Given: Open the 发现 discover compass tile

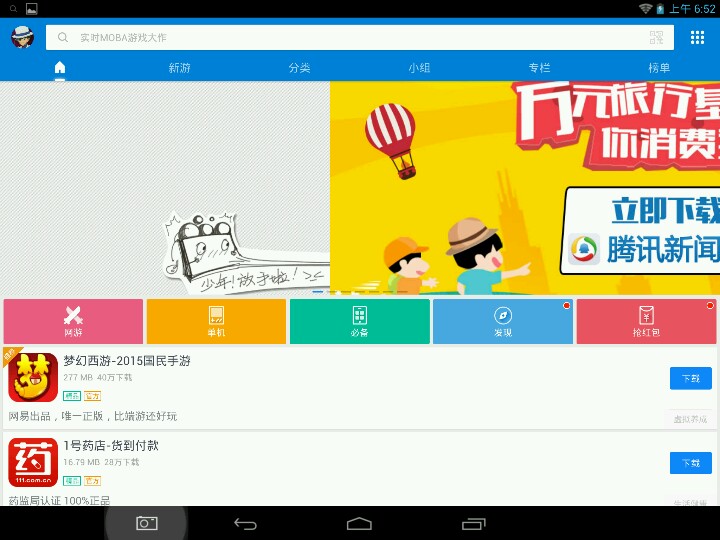Looking at the screenshot, I should (503, 321).
